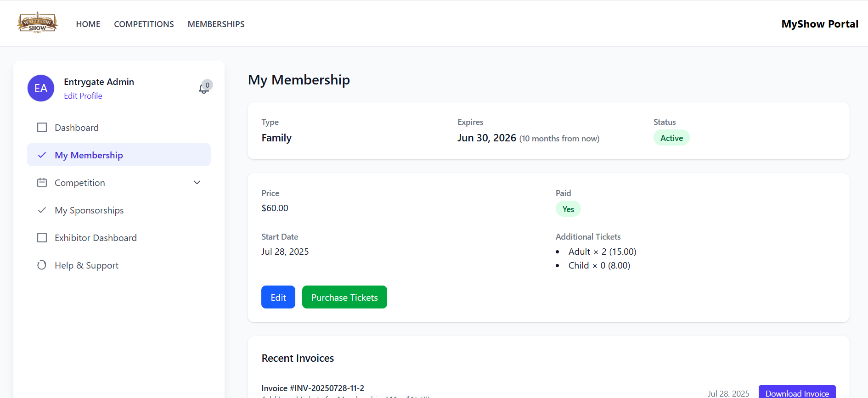Click the Competition calendar icon
Image resolution: width=868 pixels, height=398 pixels.
click(x=42, y=183)
